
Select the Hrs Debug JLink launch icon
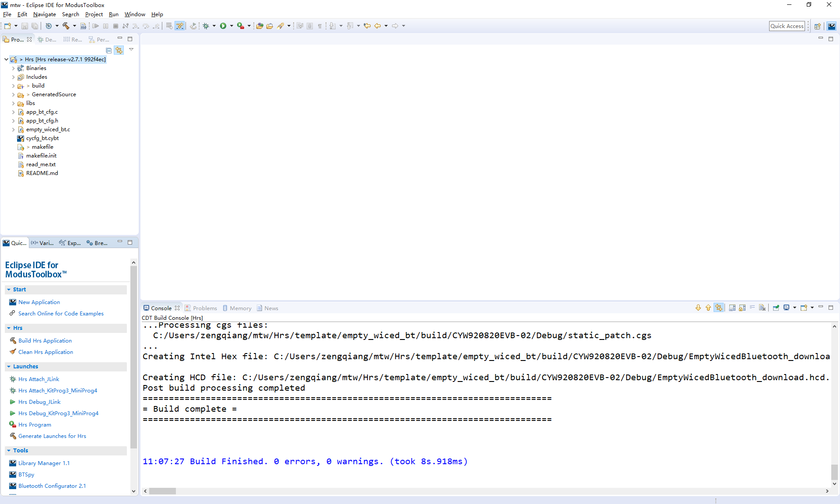tap(12, 402)
